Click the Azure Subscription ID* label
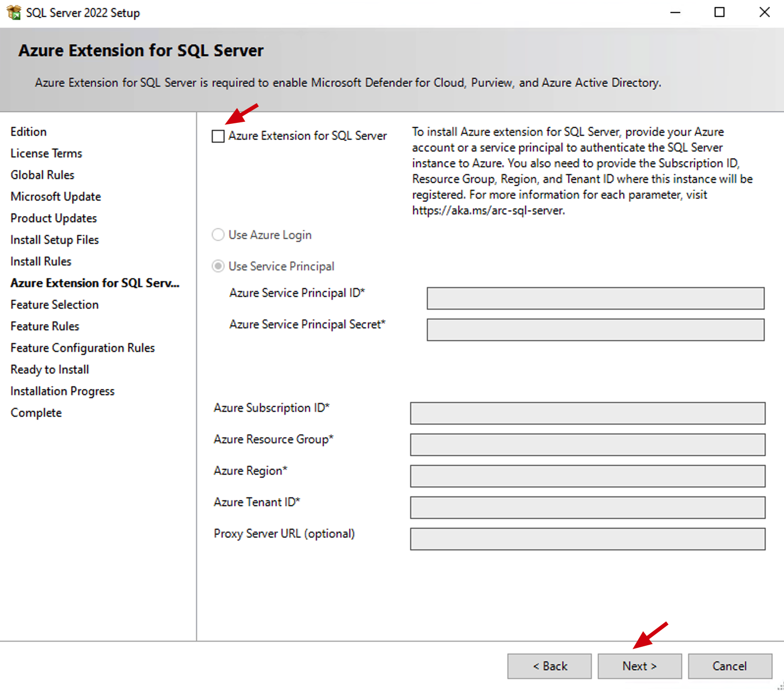Viewport: 784px width, 691px height. [271, 408]
